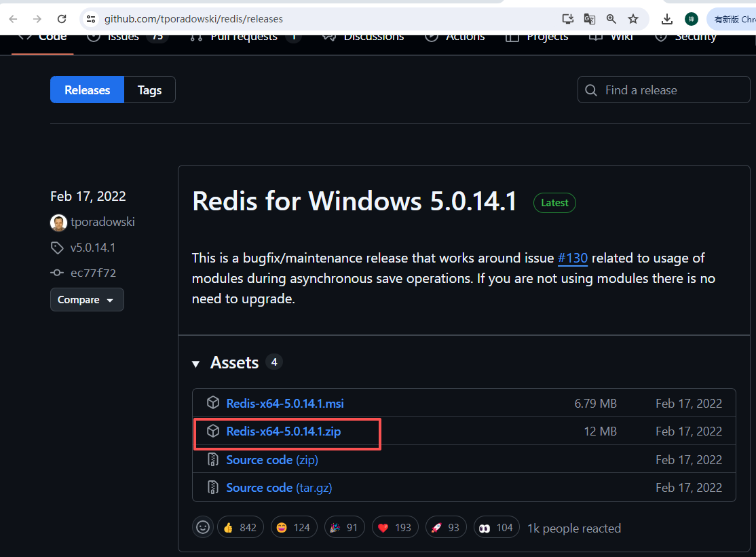Select the Releases button
The height and width of the screenshot is (557, 756).
[88, 90]
